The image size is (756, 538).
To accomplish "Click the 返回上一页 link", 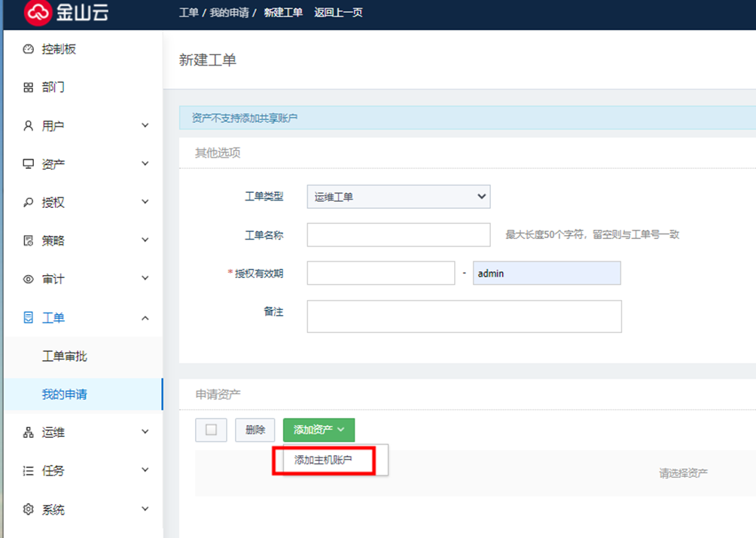I will pyautogui.click(x=339, y=13).
